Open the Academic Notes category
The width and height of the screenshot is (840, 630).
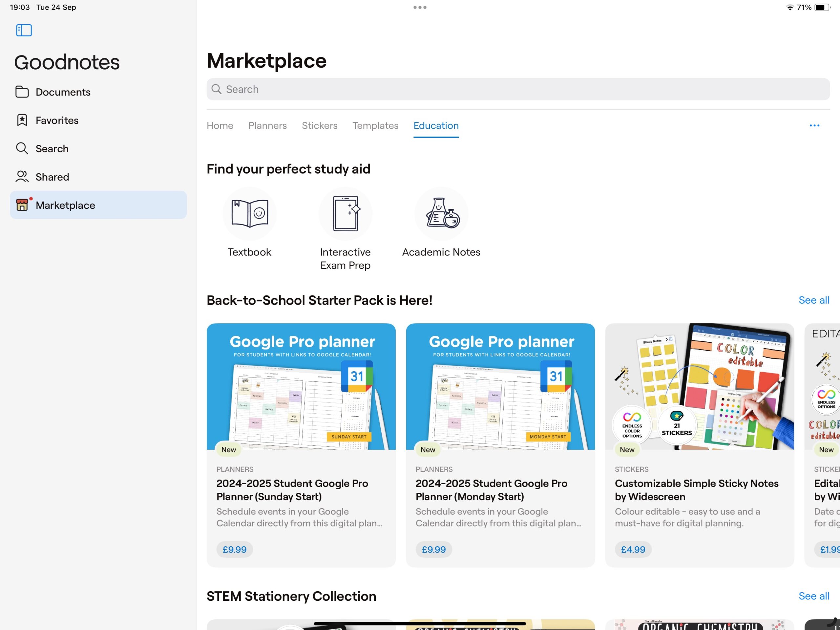coord(441,223)
